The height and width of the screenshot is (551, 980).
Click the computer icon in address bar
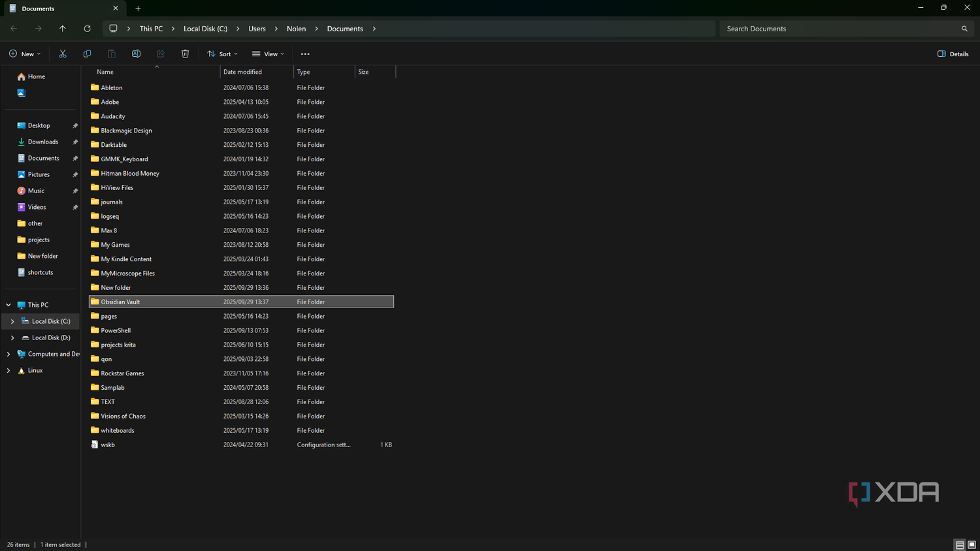113,29
